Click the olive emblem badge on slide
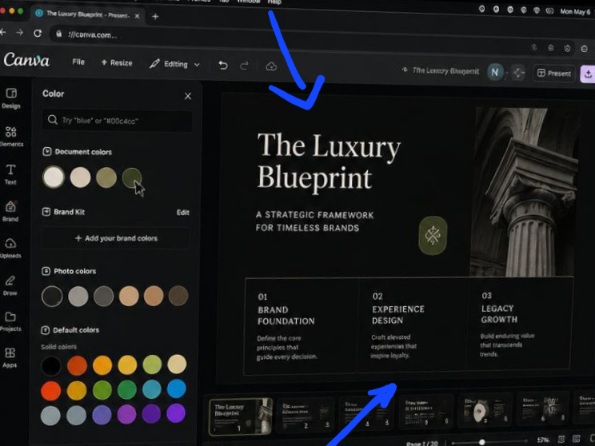The width and height of the screenshot is (595, 446). click(x=433, y=235)
